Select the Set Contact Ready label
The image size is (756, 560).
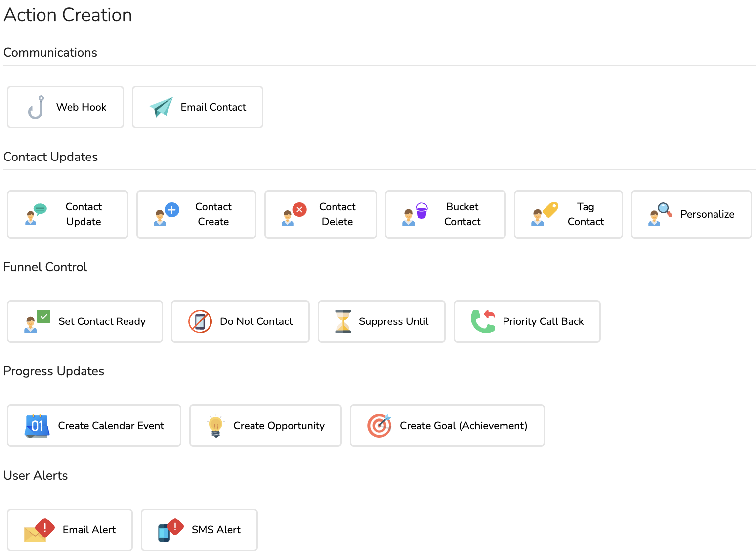click(x=102, y=321)
